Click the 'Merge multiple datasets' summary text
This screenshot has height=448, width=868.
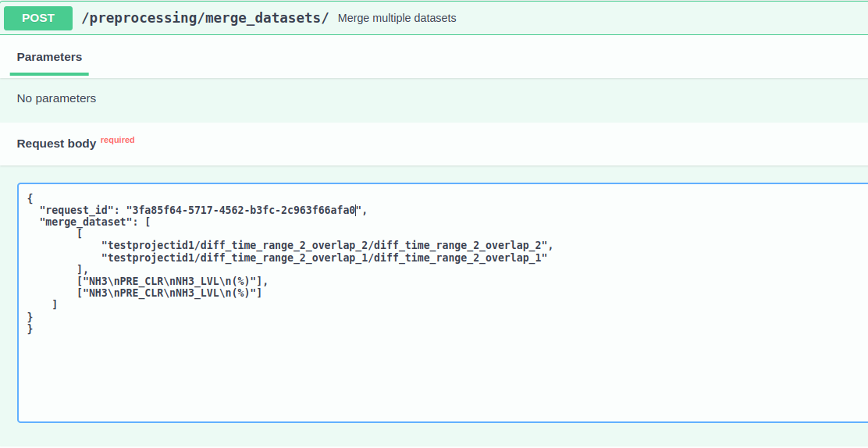click(x=397, y=18)
